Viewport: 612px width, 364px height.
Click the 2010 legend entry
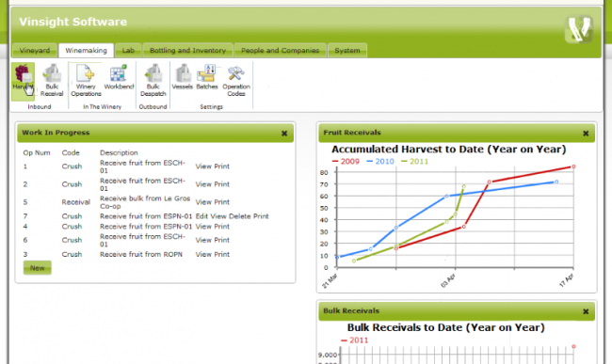coord(380,162)
